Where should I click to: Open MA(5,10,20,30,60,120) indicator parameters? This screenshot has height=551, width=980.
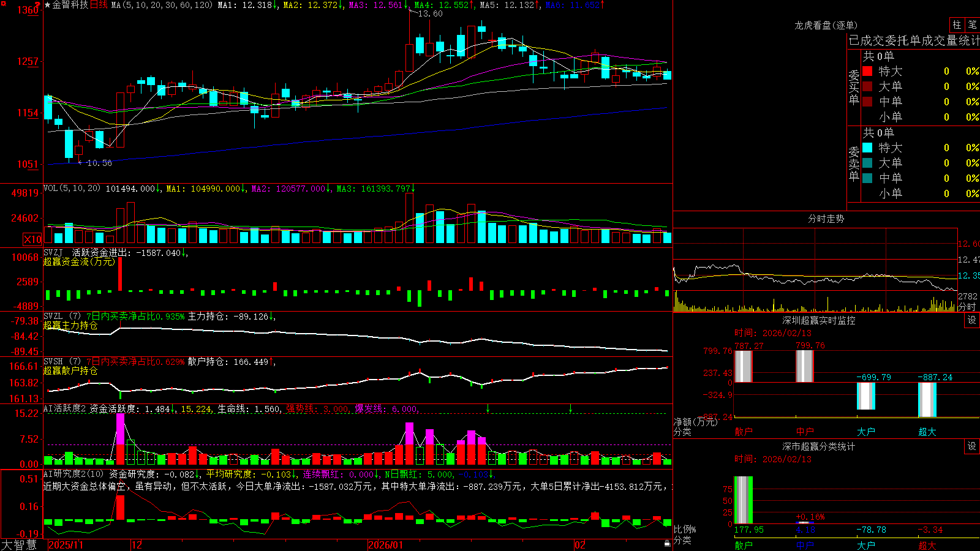[x=162, y=5]
